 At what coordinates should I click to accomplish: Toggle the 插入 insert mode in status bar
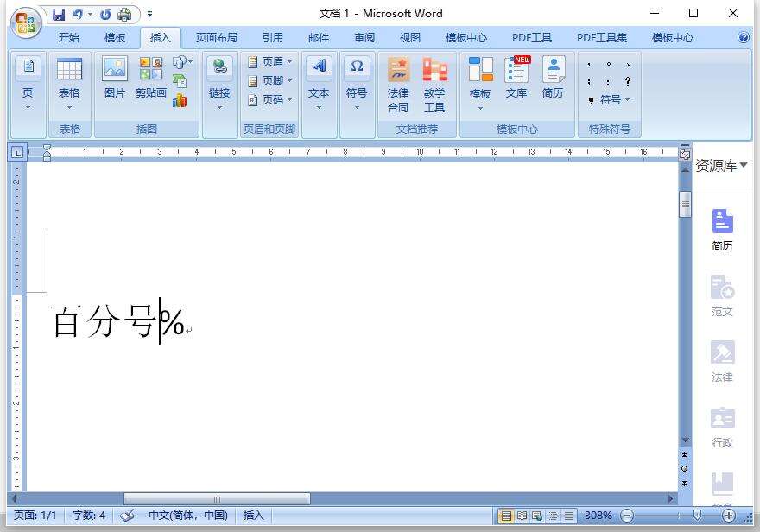[x=254, y=516]
